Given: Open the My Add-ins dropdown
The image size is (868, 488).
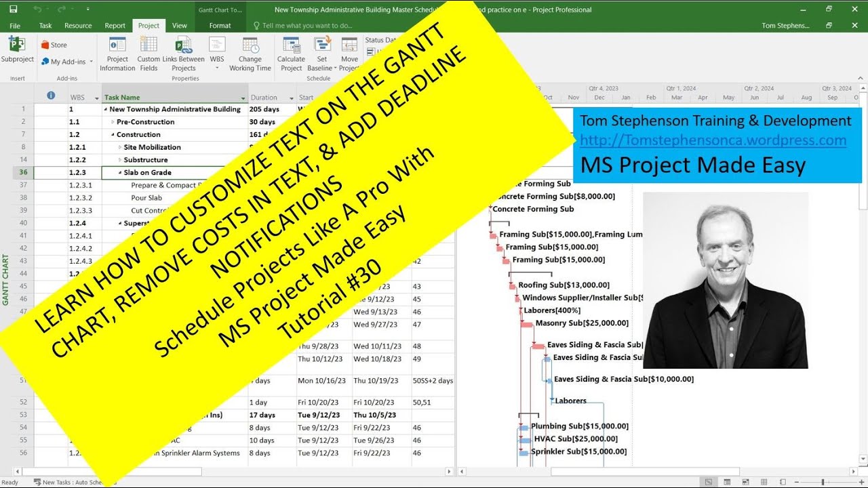Looking at the screenshot, I should (x=66, y=62).
